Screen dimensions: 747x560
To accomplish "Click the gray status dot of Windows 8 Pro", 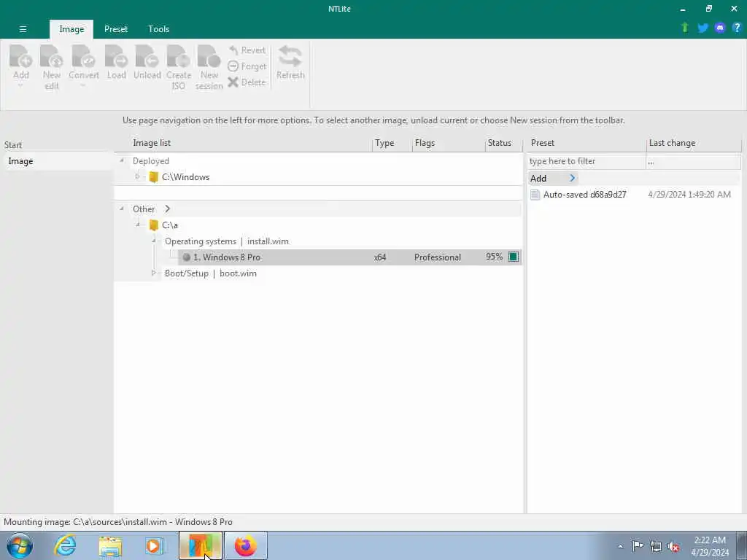I will [x=186, y=257].
